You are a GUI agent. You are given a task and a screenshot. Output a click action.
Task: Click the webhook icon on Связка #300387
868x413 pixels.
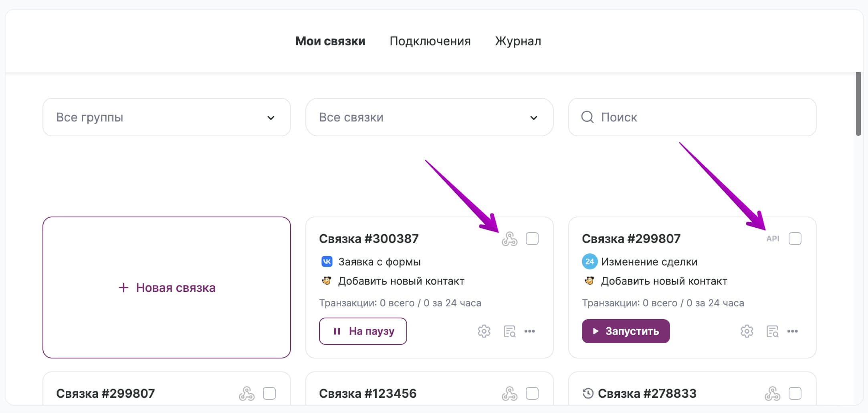tap(509, 239)
